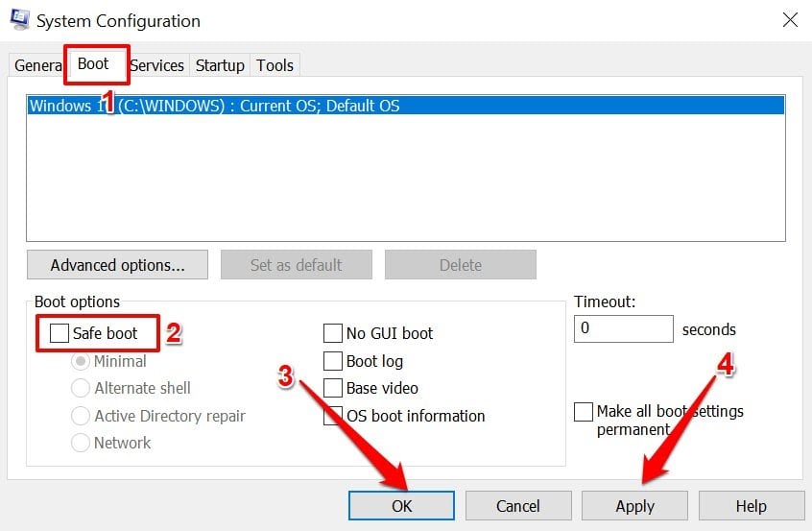The image size is (812, 531).
Task: Open the Startup tab
Action: (x=220, y=65)
